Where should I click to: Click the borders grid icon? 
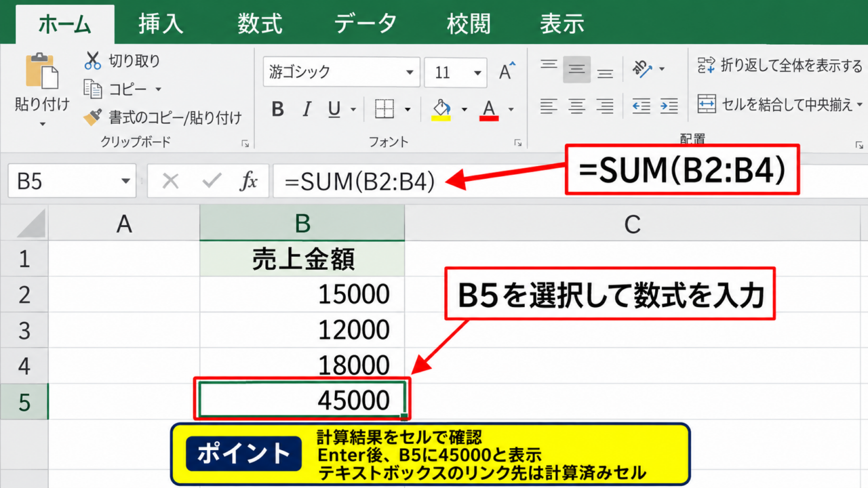pyautogui.click(x=384, y=109)
